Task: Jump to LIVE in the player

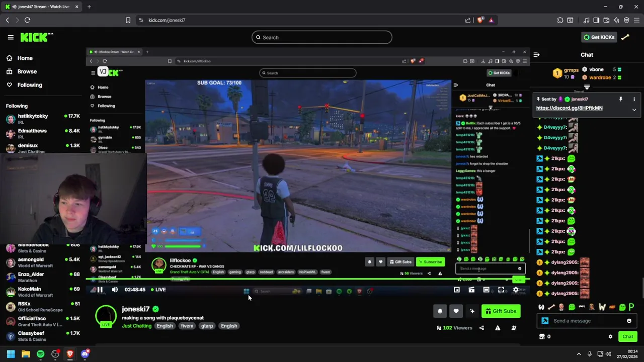Action: 158,290
